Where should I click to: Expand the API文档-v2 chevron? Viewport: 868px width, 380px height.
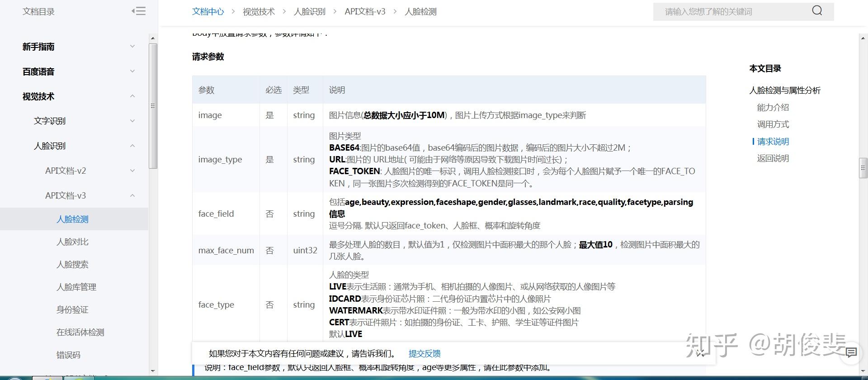pyautogui.click(x=132, y=171)
